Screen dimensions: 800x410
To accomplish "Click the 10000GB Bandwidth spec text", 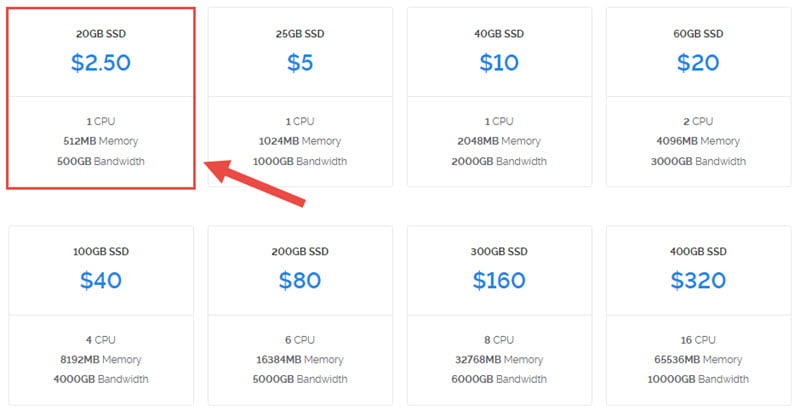I will tap(698, 379).
